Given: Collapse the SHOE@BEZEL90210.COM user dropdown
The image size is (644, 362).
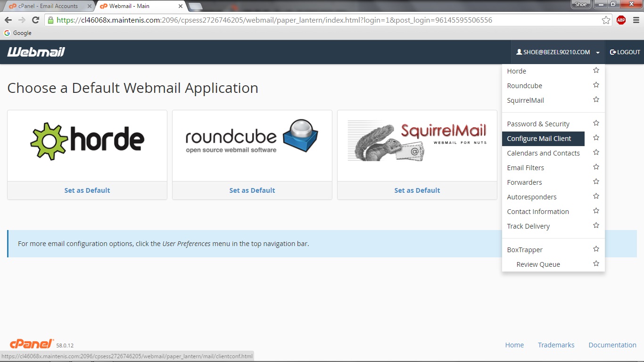Looking at the screenshot, I should click(x=558, y=52).
